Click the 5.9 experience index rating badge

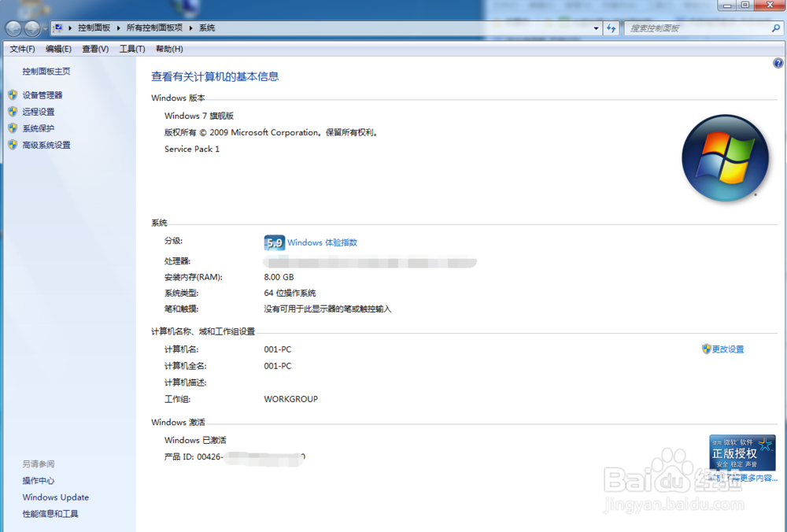274,242
